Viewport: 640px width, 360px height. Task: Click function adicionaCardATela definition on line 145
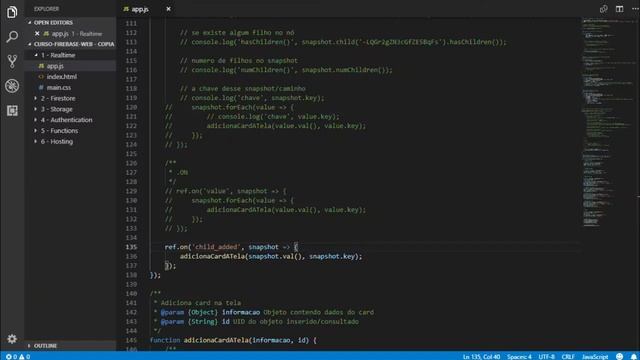coord(216,340)
